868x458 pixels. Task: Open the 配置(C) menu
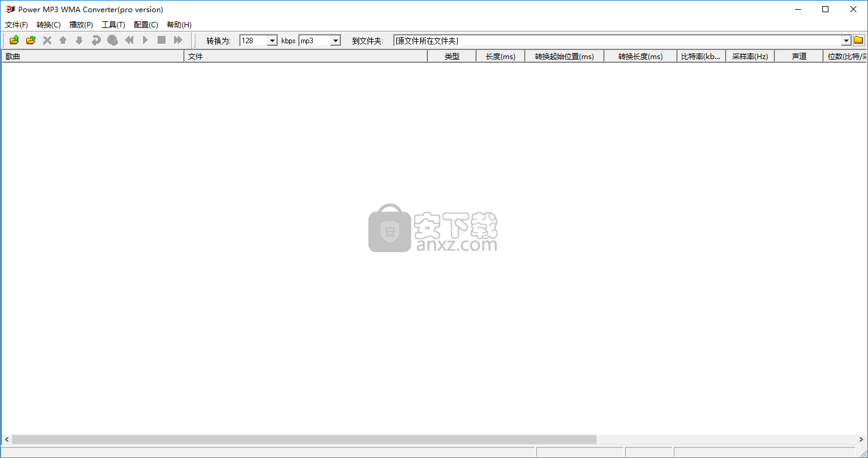pyautogui.click(x=146, y=25)
